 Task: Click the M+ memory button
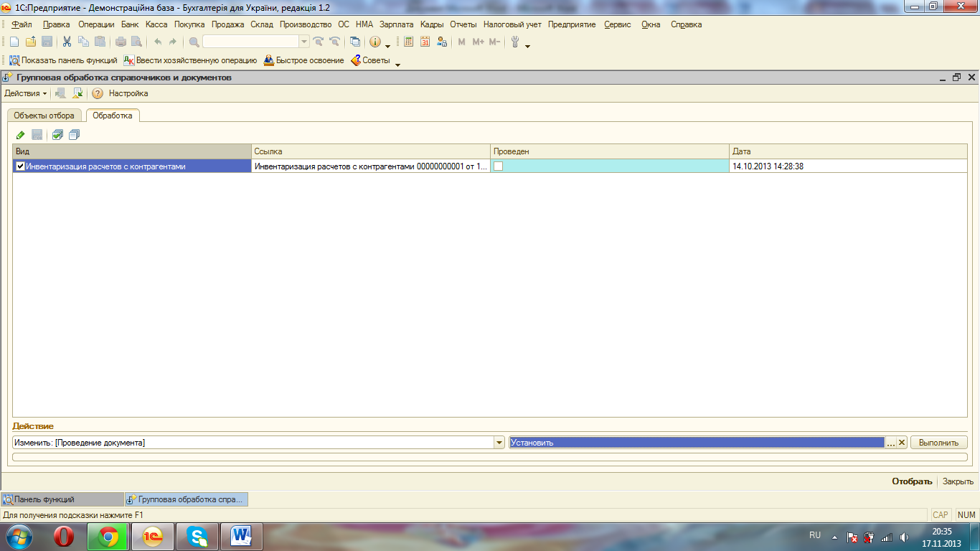(479, 42)
